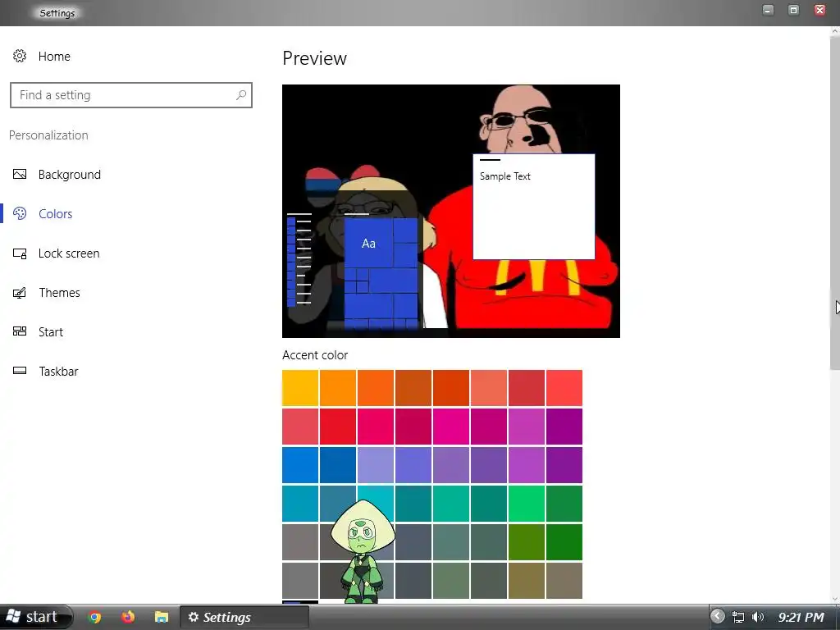
Task: Choose the coral salmon accent swatch
Action: coord(489,388)
